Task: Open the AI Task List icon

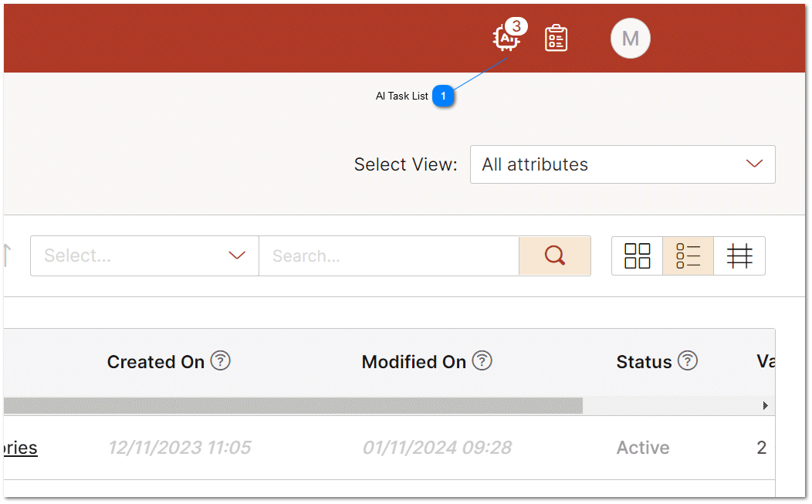Action: [x=506, y=38]
